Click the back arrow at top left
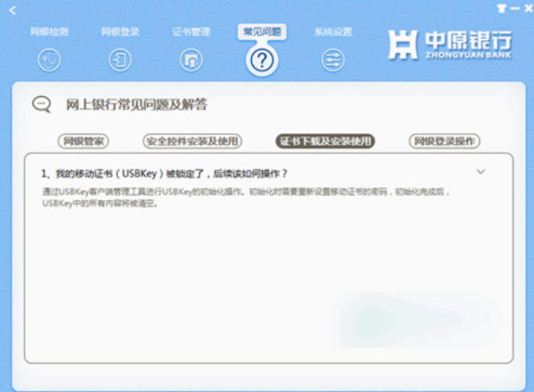The image size is (534, 392). (x=13, y=11)
